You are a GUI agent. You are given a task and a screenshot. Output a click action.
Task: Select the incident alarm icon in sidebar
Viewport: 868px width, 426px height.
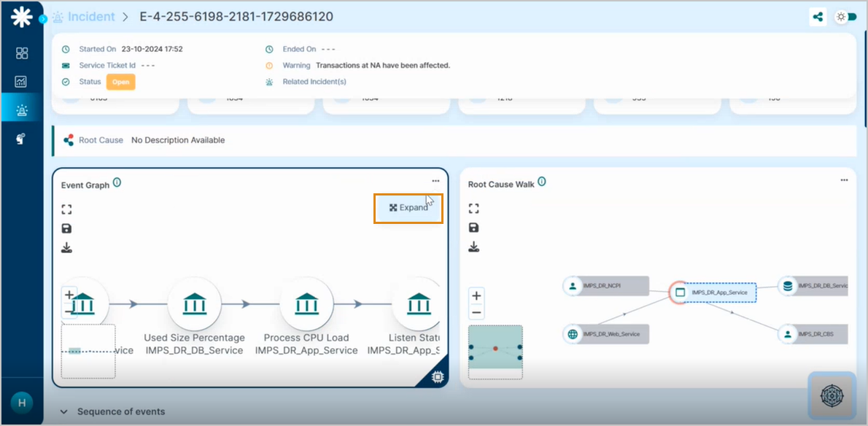pyautogui.click(x=21, y=110)
